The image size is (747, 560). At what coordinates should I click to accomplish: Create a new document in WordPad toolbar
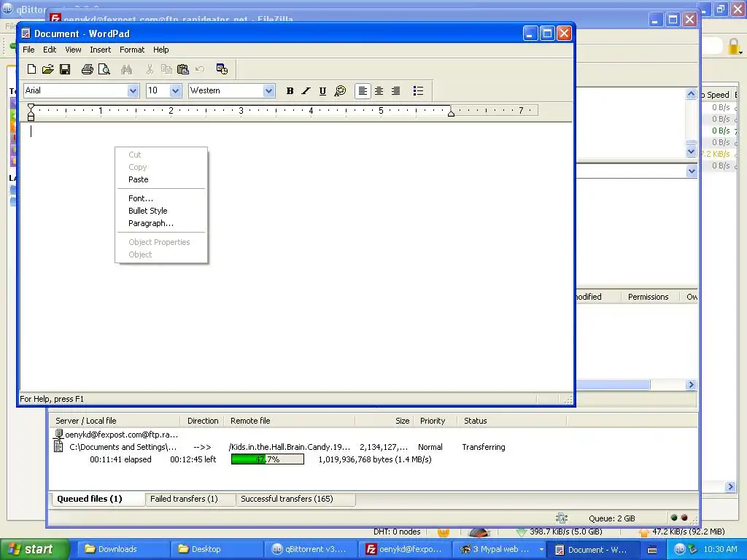pyautogui.click(x=31, y=69)
